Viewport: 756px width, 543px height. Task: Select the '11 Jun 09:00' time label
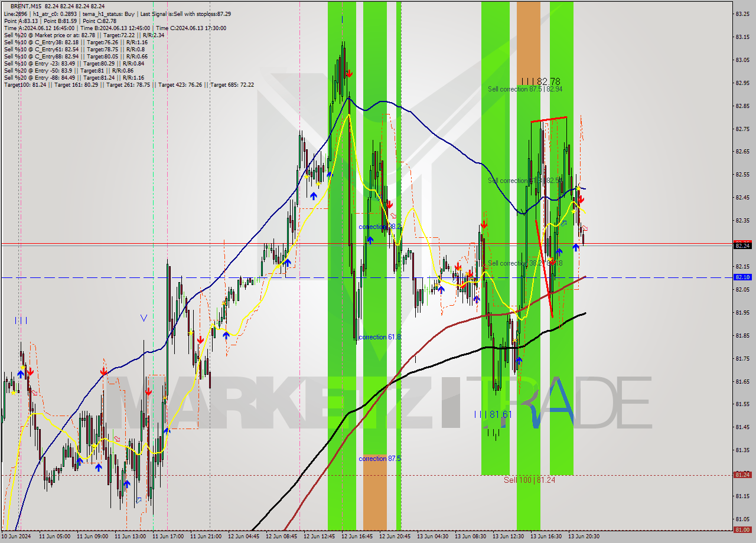pyautogui.click(x=92, y=537)
